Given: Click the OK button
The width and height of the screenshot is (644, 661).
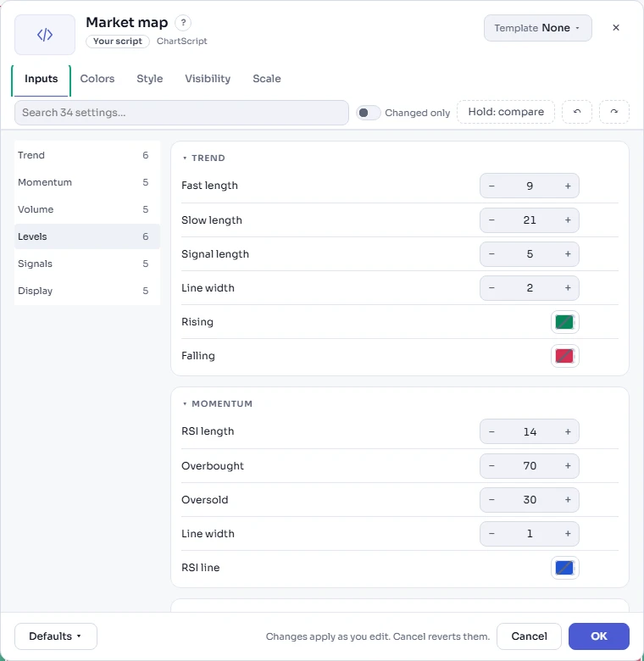Looking at the screenshot, I should pos(599,636).
